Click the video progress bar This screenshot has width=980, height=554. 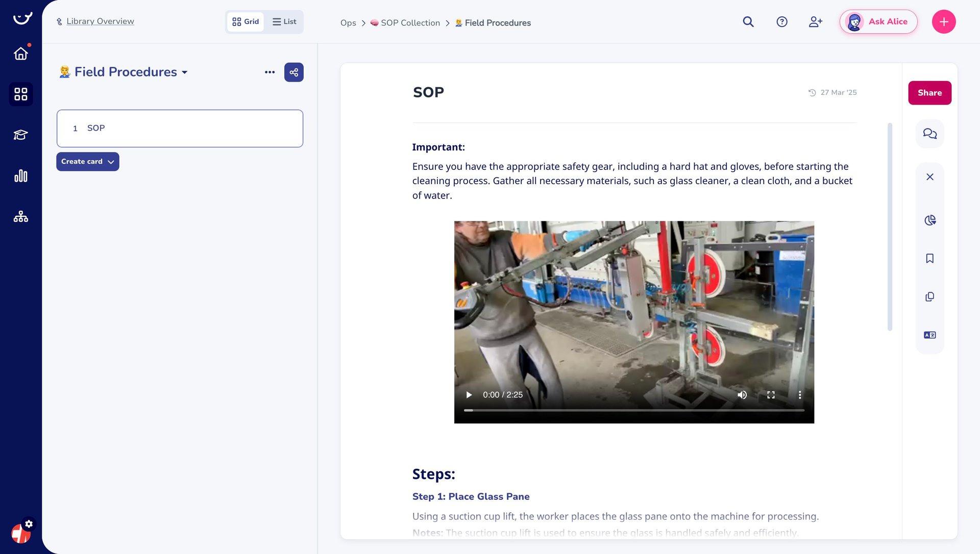click(633, 410)
